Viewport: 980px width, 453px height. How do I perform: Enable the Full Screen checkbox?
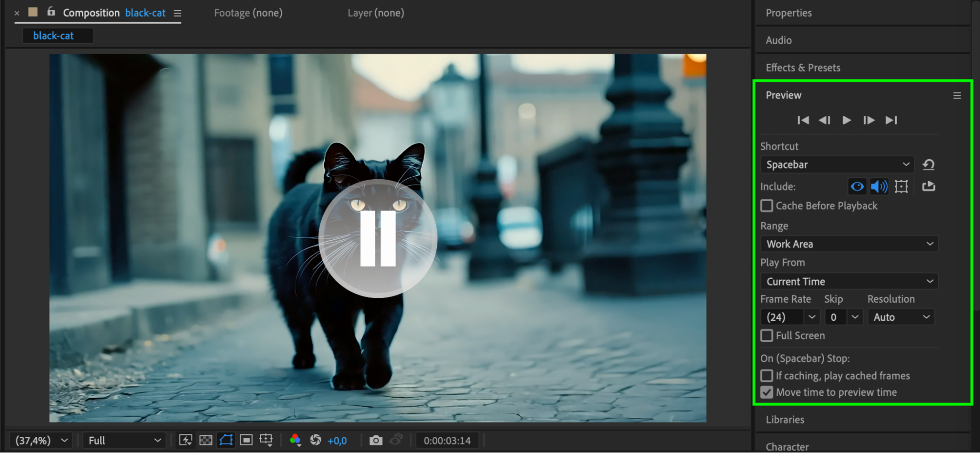click(767, 335)
